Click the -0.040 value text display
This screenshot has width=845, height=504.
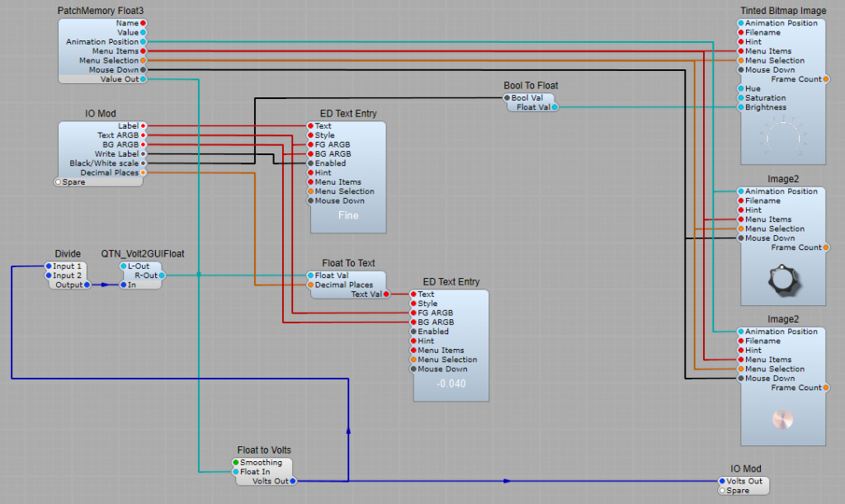pos(451,384)
